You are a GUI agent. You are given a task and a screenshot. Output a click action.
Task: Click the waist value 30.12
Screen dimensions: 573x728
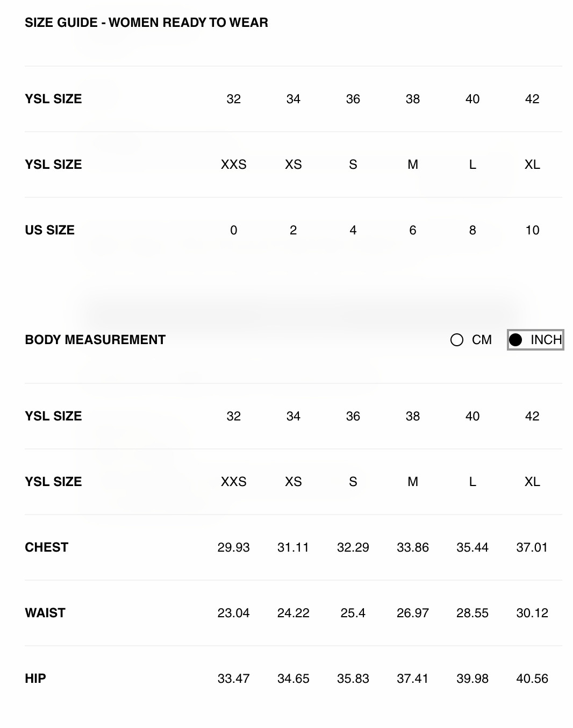[x=532, y=613]
